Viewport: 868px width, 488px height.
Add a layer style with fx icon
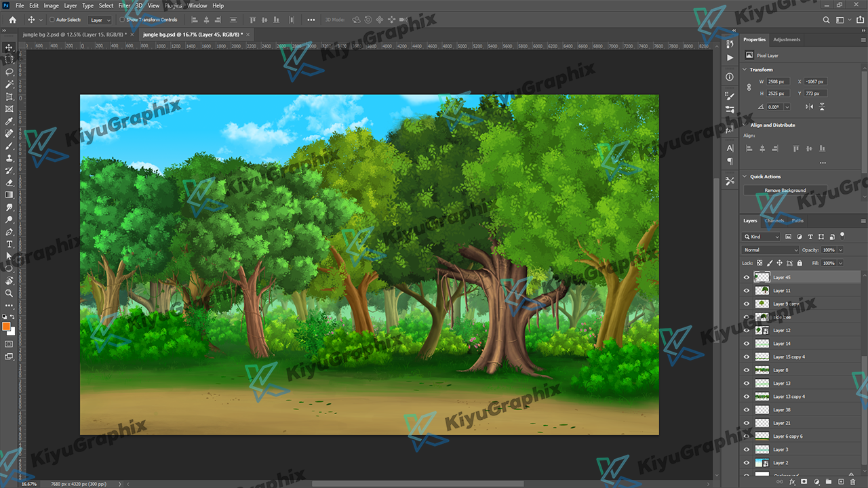point(792,482)
